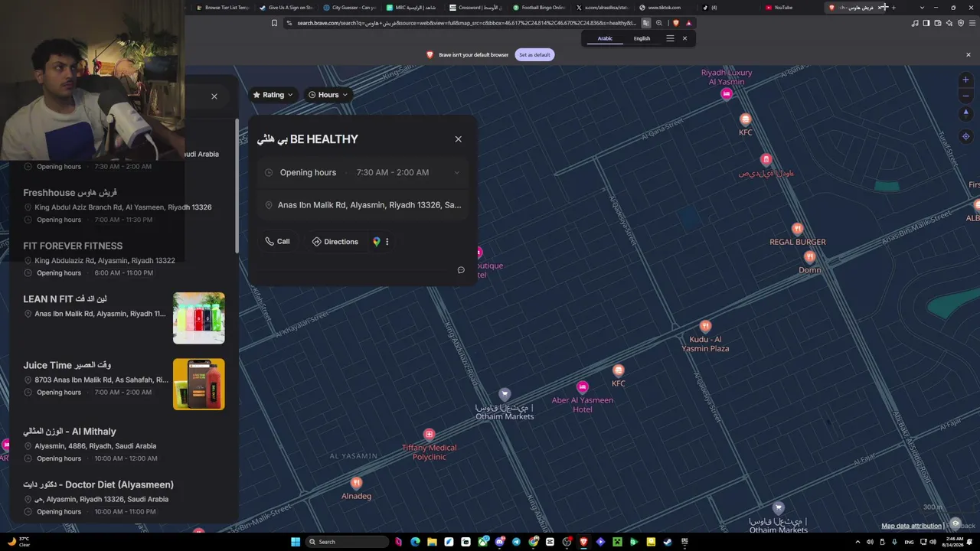
Task: Click the address bar URL field
Action: click(x=465, y=23)
